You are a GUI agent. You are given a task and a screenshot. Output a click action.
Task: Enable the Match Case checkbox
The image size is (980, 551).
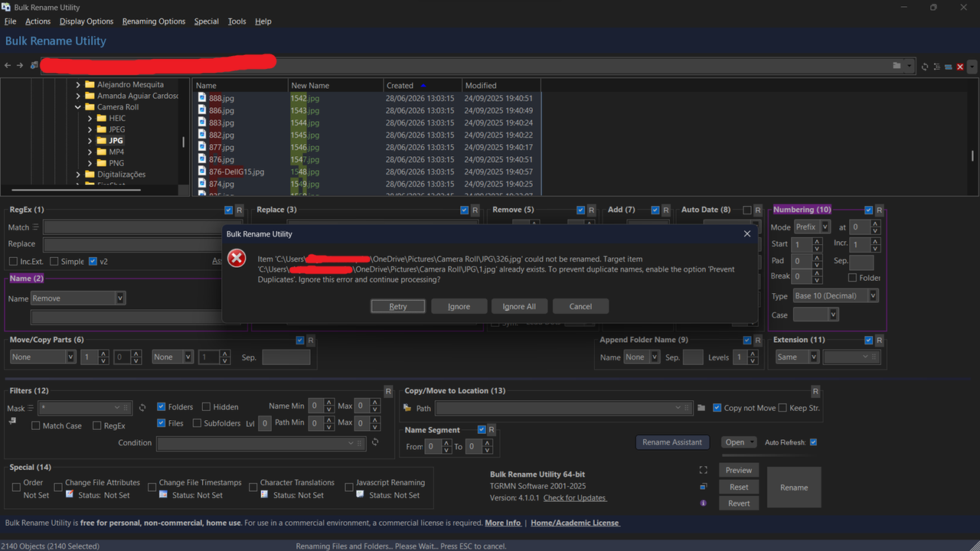(x=36, y=425)
